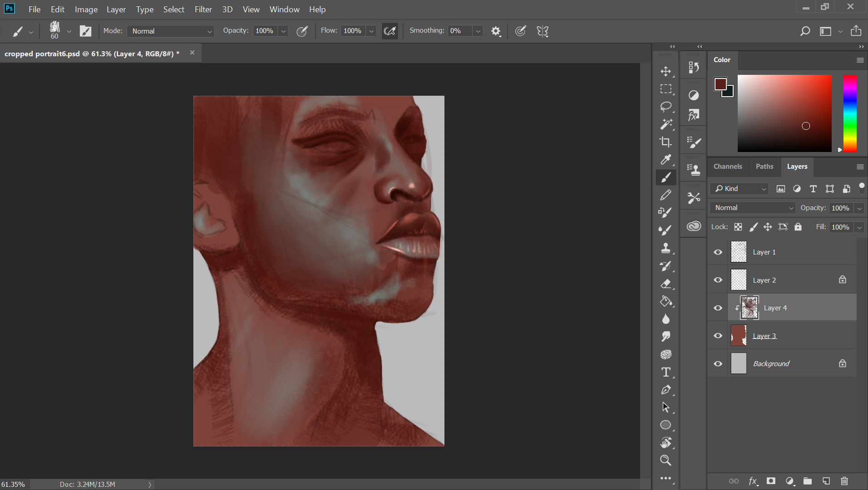Viewport: 868px width, 490px height.
Task: Hide the Background layer visibility eye
Action: click(x=718, y=364)
